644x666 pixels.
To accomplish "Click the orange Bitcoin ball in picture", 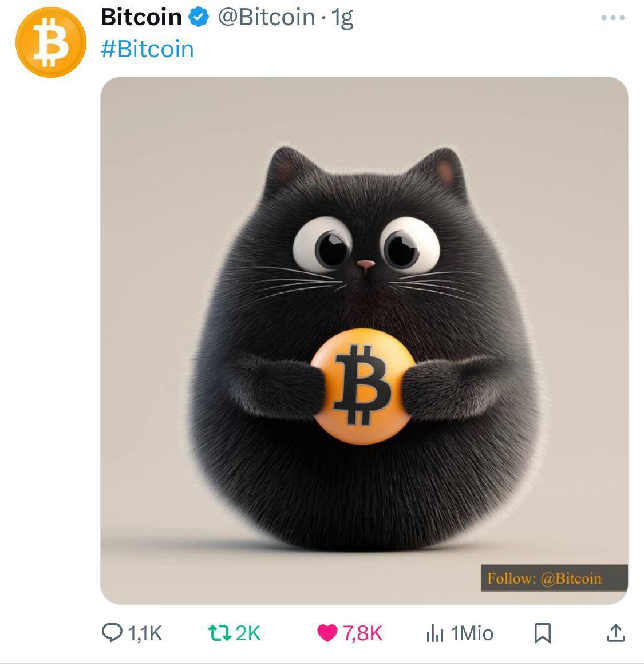I will point(362,386).
